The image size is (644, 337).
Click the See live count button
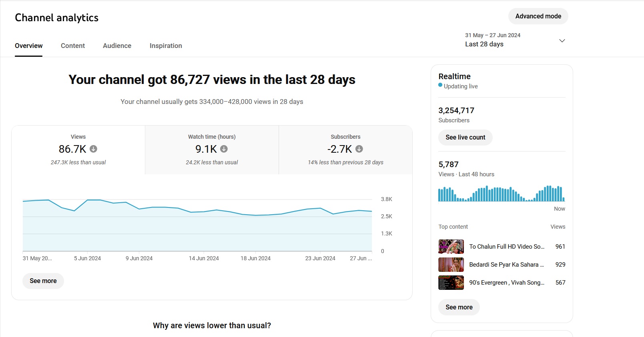pyautogui.click(x=465, y=137)
